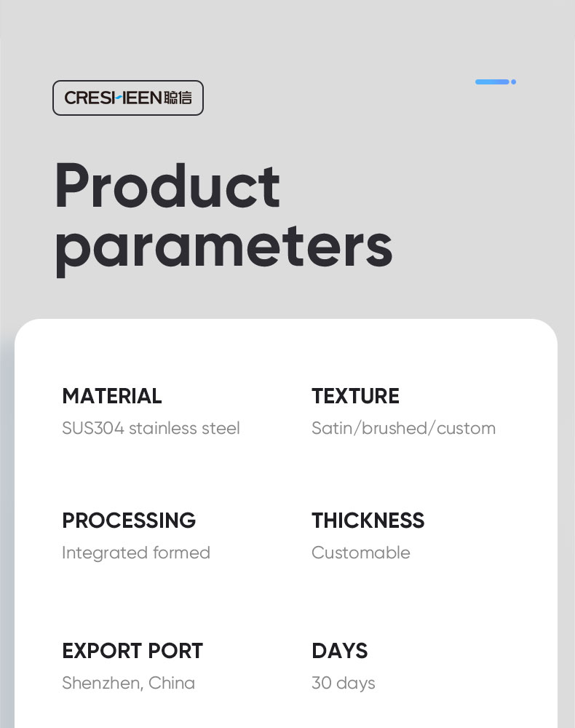Select Shenzhen, China value

129,683
